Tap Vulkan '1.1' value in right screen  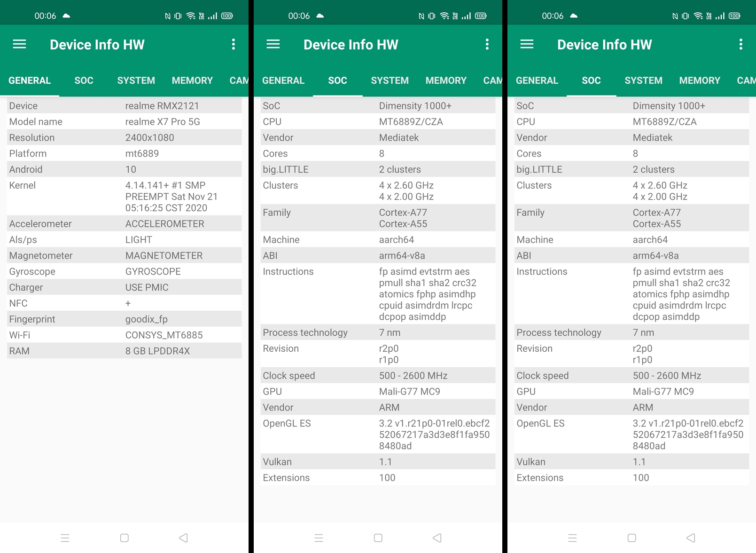coord(639,462)
